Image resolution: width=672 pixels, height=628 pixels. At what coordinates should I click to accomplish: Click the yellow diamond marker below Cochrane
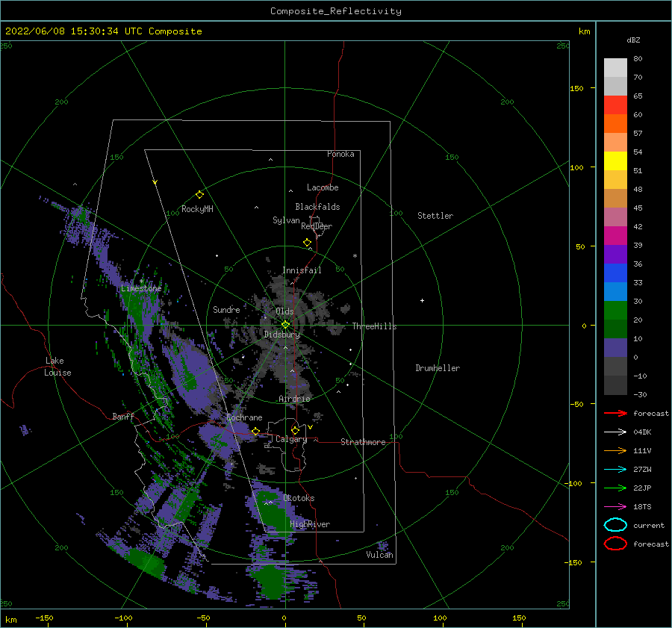(x=256, y=431)
